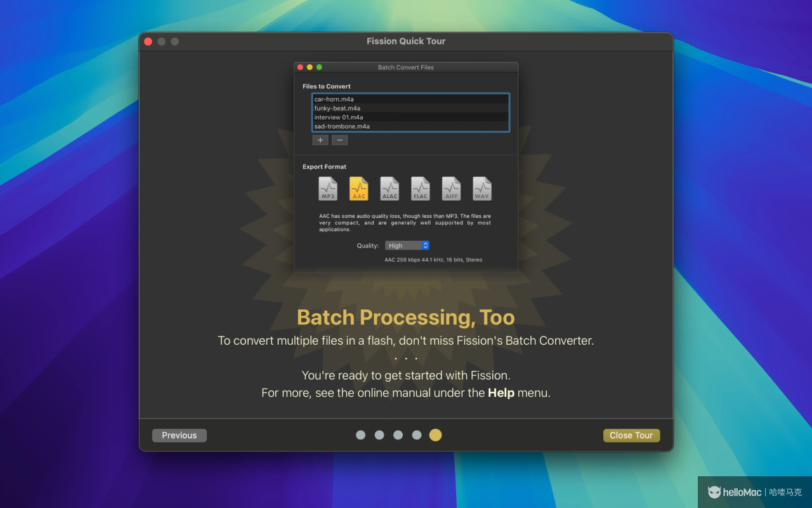Select interview 01.m4a in the file list
The height and width of the screenshot is (508, 812).
[410, 117]
